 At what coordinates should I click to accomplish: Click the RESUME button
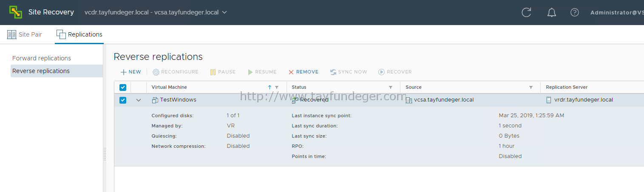click(x=262, y=72)
